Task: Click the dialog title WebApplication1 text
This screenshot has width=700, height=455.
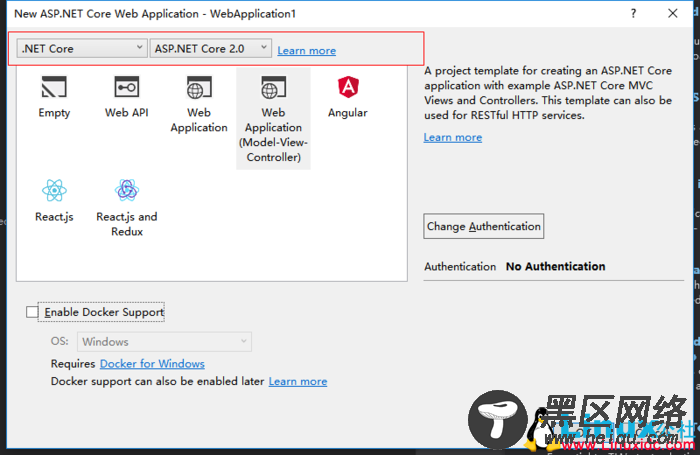Action: [253, 14]
